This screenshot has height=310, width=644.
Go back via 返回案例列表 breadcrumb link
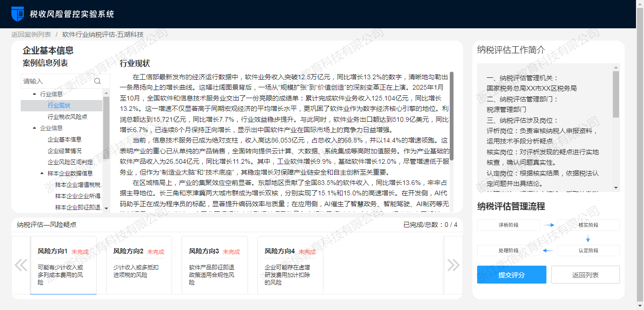(31, 34)
